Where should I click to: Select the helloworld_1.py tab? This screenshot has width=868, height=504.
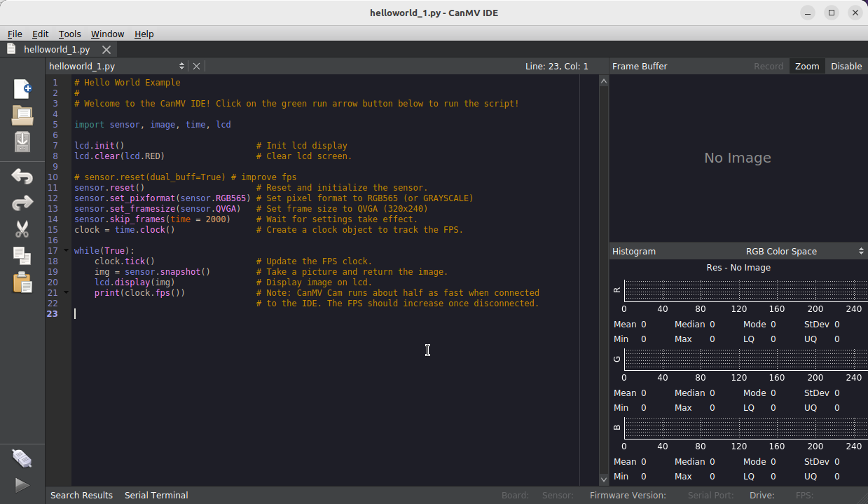[x=57, y=50]
